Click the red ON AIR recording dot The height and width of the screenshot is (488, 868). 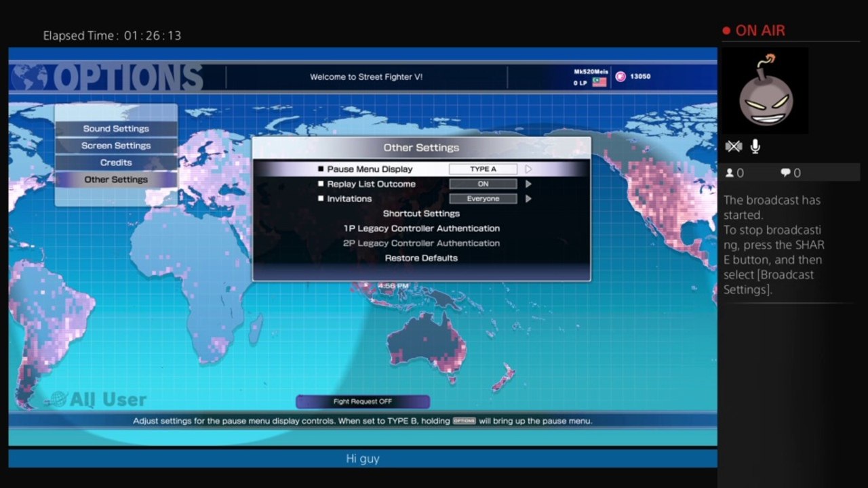pyautogui.click(x=726, y=30)
